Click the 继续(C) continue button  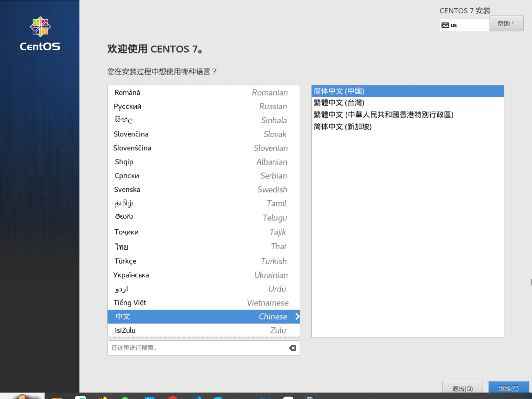509,388
